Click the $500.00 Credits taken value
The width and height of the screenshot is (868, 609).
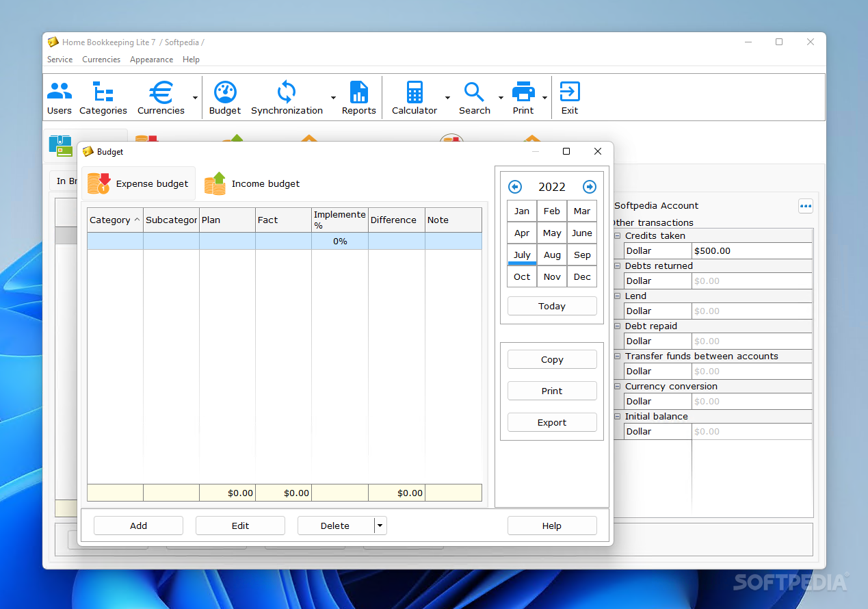coord(752,250)
